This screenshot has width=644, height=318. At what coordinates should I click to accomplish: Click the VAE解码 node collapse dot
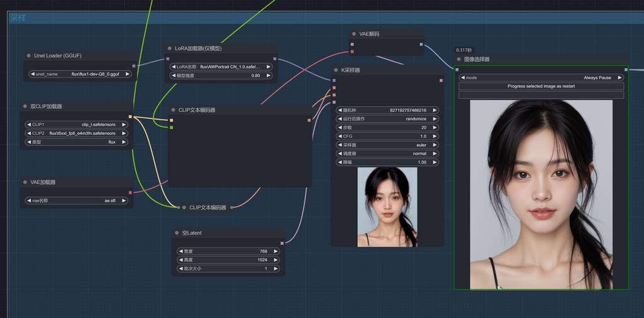click(354, 33)
